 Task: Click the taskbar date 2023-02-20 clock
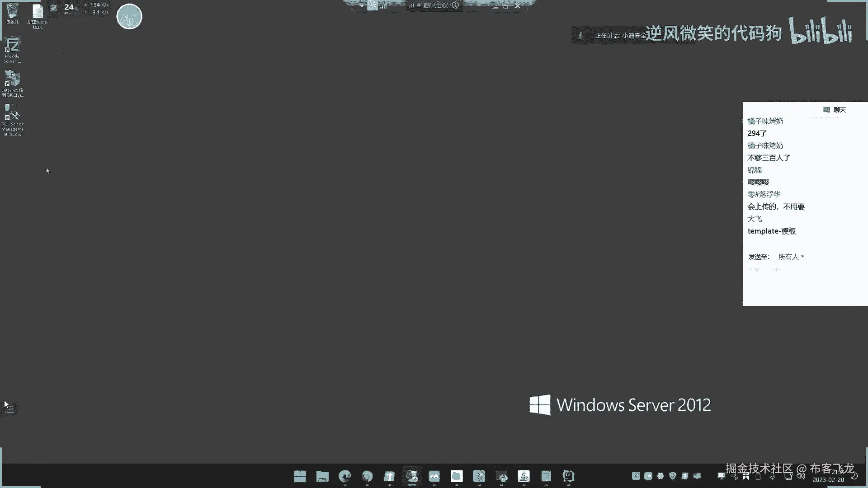coord(828,479)
